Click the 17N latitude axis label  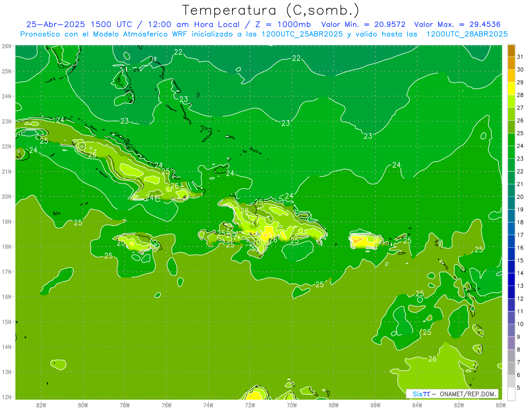(6, 271)
